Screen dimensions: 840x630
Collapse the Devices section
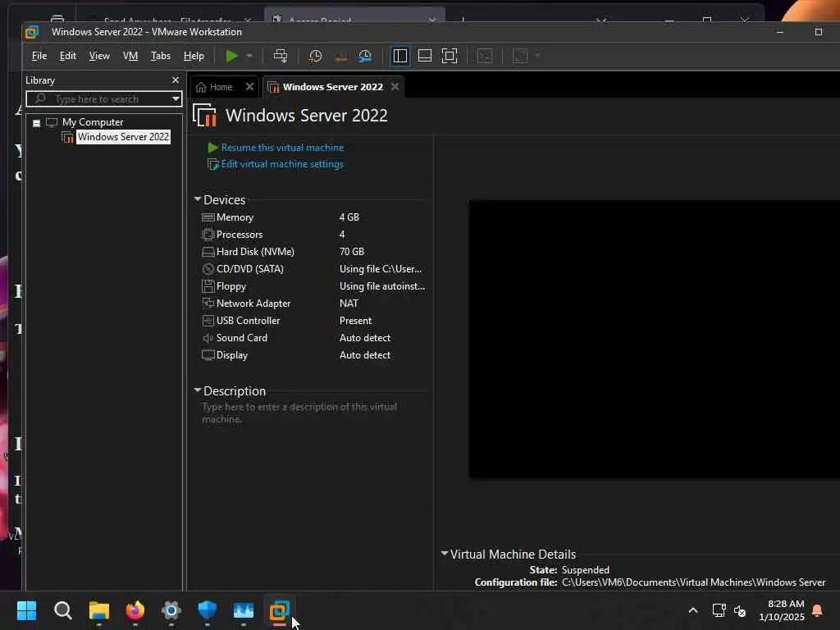(x=198, y=199)
